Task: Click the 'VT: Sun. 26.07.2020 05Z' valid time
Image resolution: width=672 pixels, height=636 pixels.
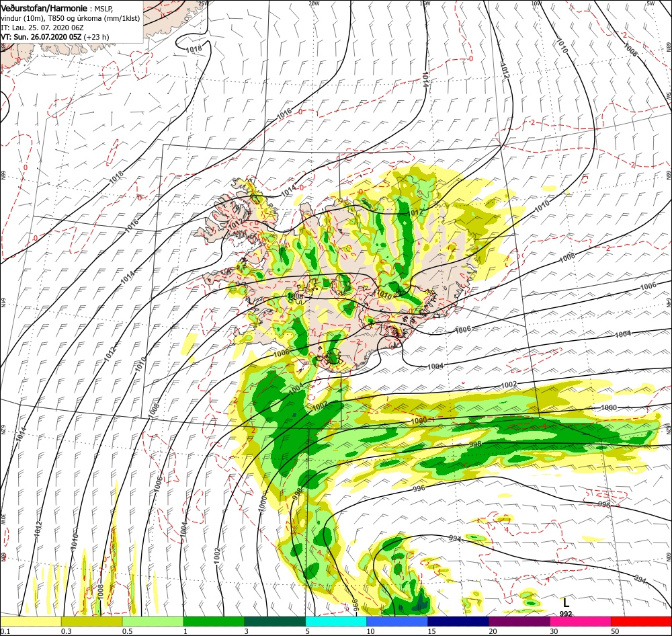Action: [41, 37]
